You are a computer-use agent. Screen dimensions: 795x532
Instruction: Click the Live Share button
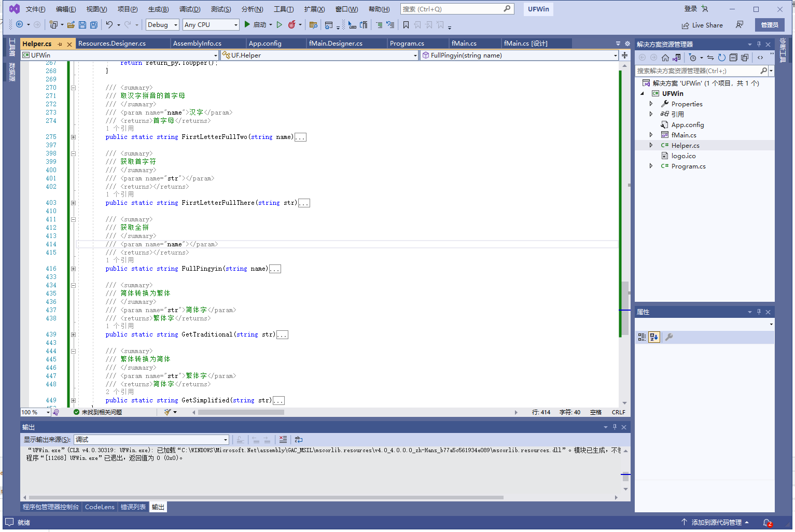tap(702, 25)
